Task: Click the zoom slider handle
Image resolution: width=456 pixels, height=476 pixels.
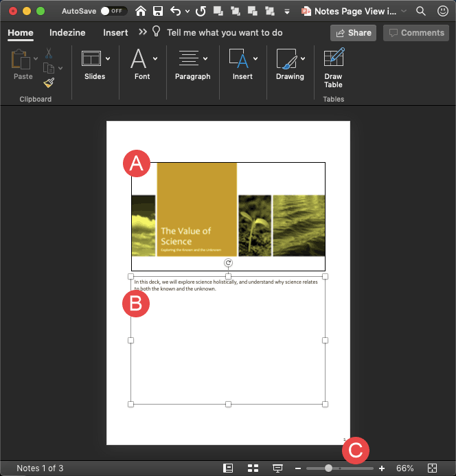Action: [x=328, y=468]
